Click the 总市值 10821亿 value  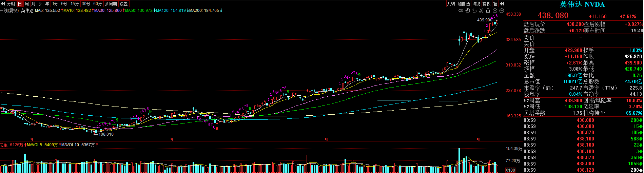coord(573,81)
